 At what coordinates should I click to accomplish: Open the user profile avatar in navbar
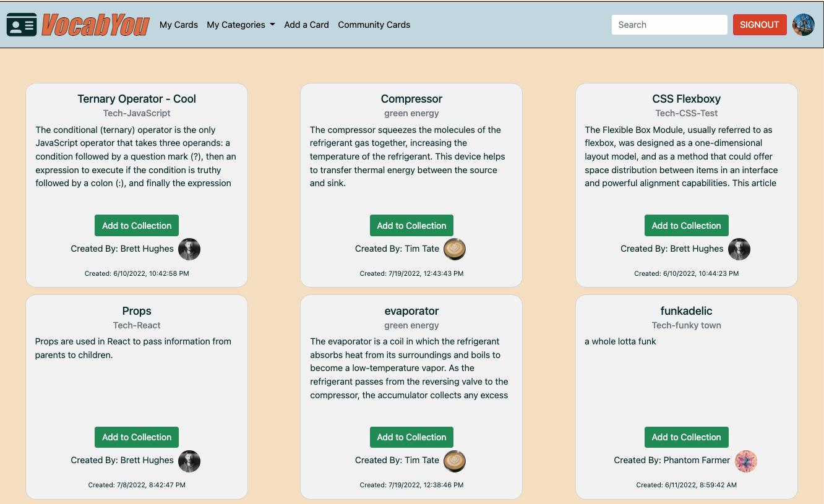pos(804,25)
